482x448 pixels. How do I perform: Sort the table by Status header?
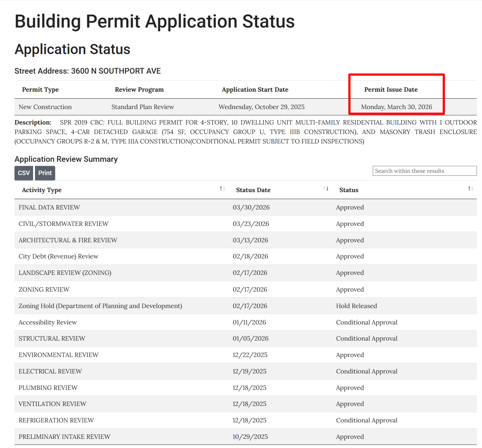pyautogui.click(x=349, y=190)
